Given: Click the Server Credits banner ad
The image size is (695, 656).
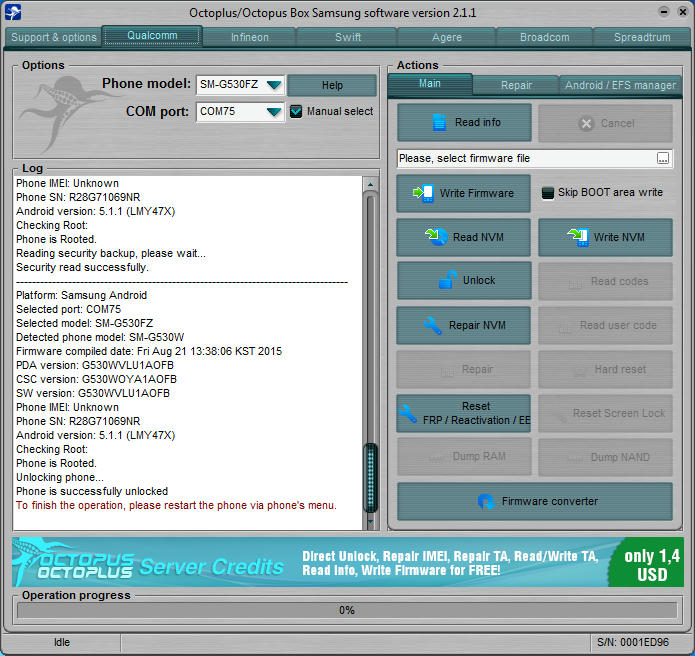Looking at the screenshot, I should (x=348, y=562).
